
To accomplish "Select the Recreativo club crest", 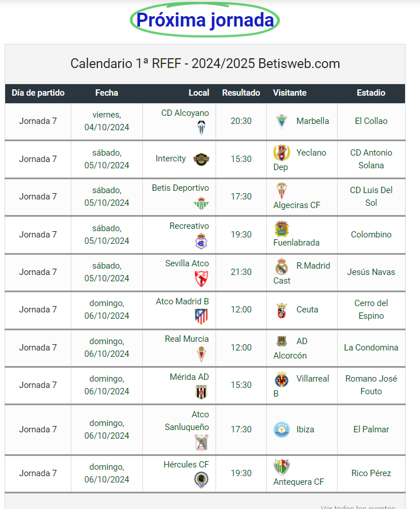I will pos(202,242).
